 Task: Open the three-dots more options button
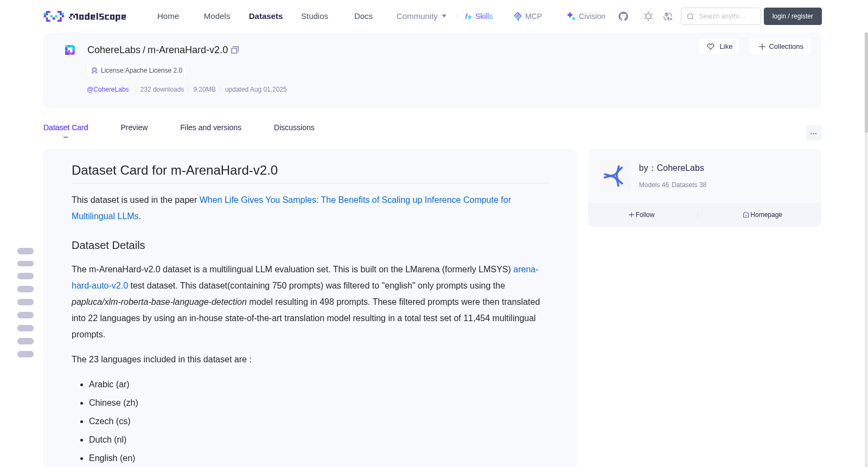(x=813, y=133)
